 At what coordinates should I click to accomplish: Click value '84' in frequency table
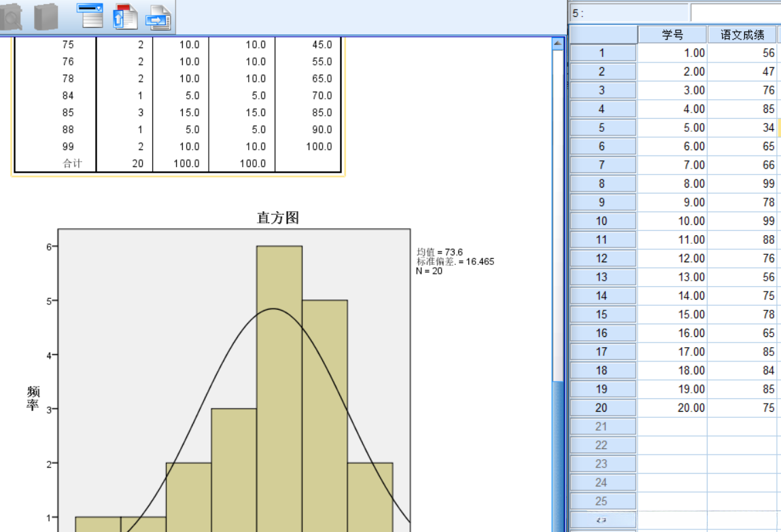click(68, 96)
